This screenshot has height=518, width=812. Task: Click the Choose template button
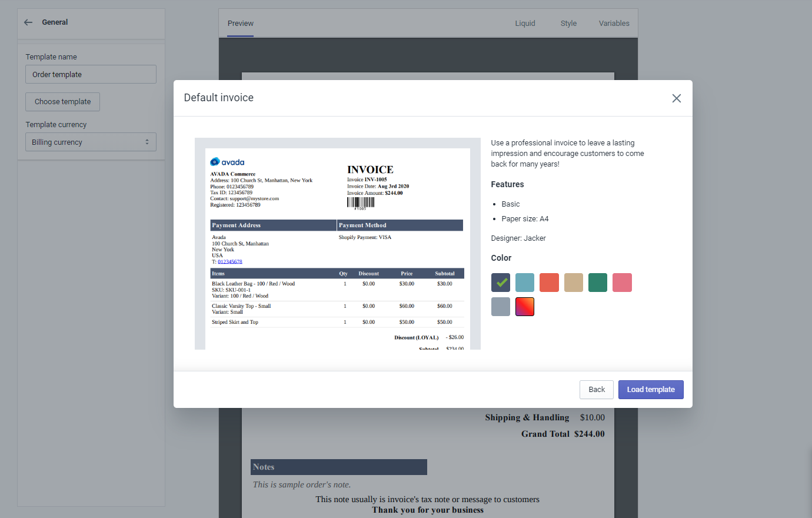(x=62, y=102)
